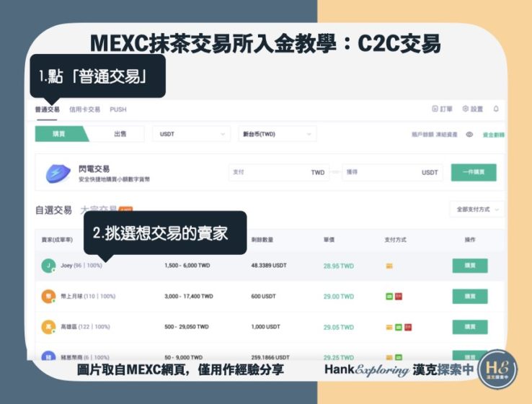Screen dimensions: 532x404
Task: Click limit 3,000 - 17,400 TWD
Action: pyautogui.click(x=189, y=296)
